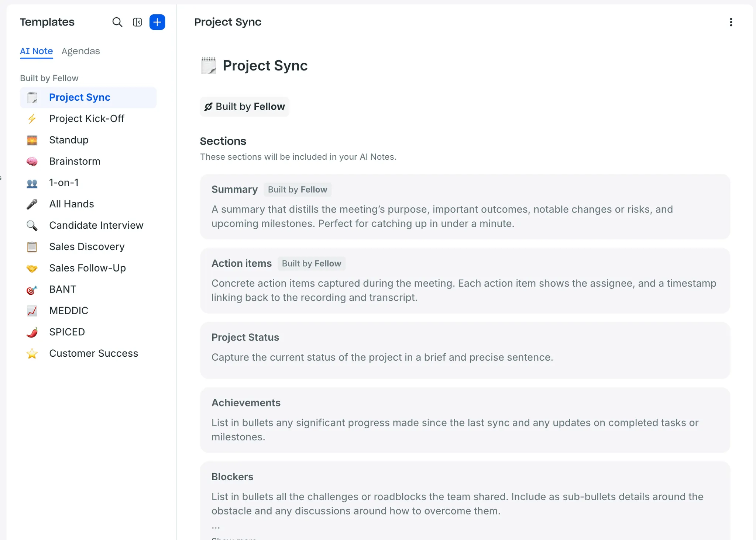Click the star icon for Customer Success

coord(32,353)
